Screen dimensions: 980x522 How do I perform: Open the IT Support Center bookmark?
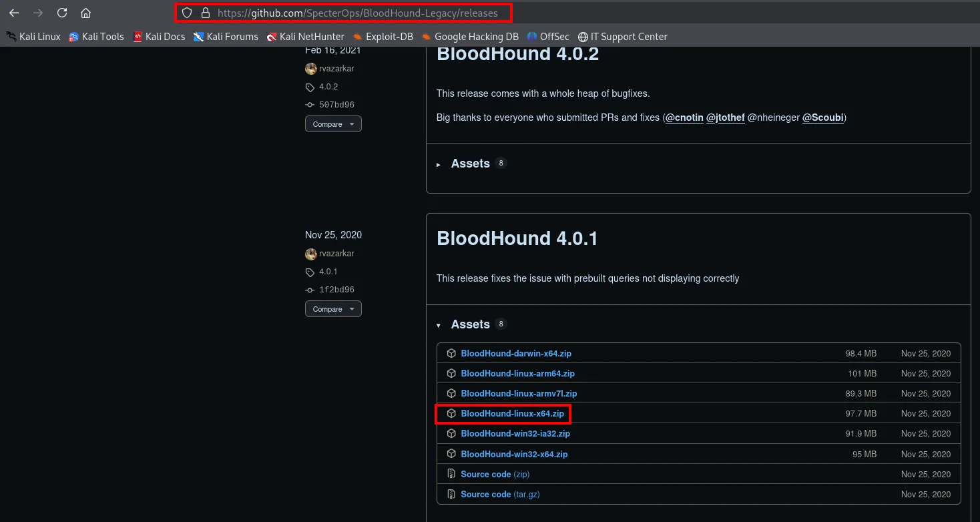(x=623, y=37)
